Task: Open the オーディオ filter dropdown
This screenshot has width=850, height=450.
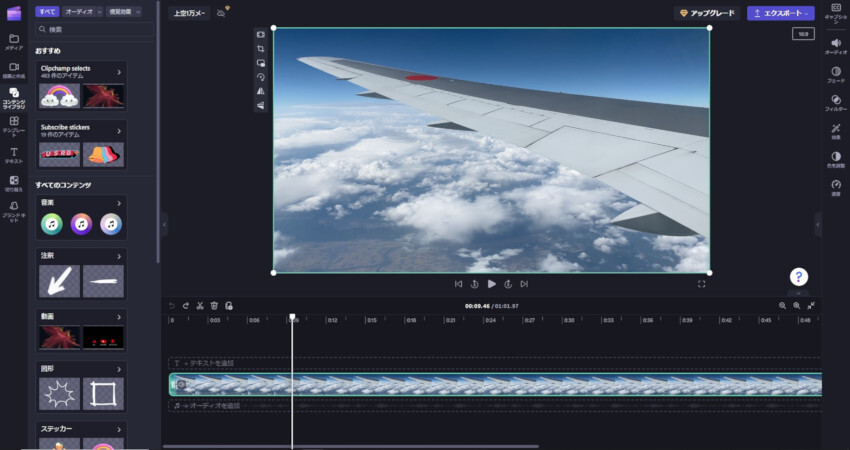Action: (x=81, y=11)
